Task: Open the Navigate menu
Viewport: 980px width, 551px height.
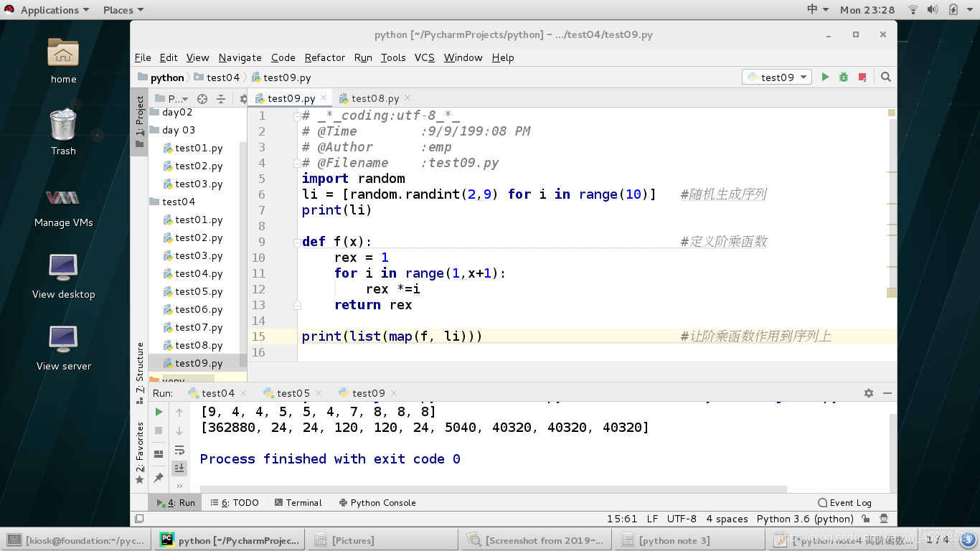Action: (x=240, y=57)
